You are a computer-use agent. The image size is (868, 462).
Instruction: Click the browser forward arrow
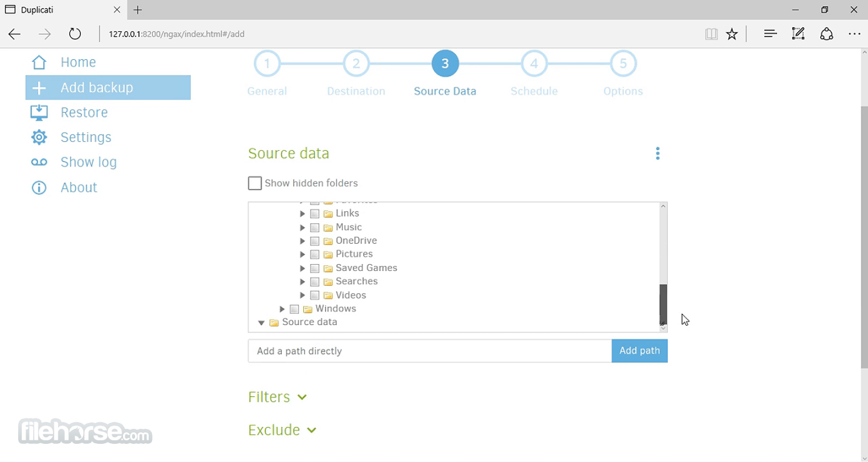45,34
